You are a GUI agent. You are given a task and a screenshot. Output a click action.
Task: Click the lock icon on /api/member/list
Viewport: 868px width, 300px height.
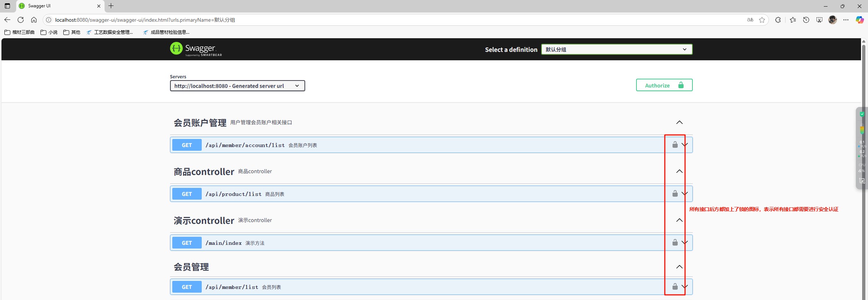(675, 286)
